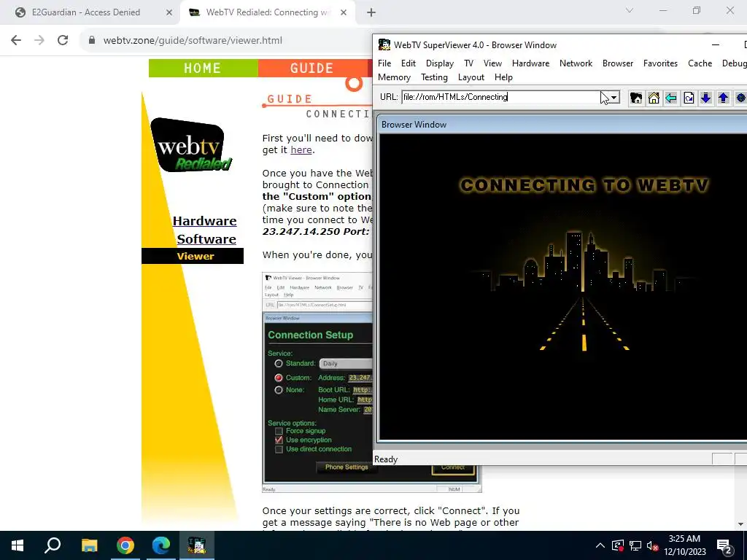Open the Windows Start menu
Viewport: 747px width, 560px height.
[x=18, y=545]
